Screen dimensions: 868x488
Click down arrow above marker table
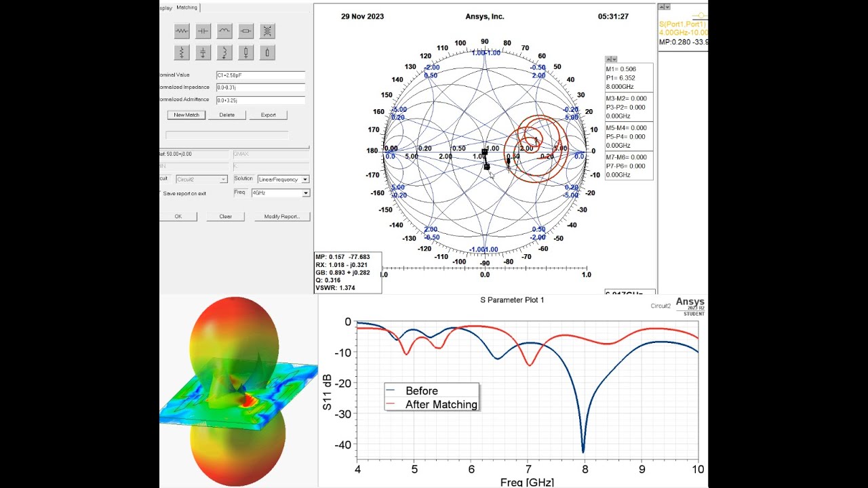point(614,60)
